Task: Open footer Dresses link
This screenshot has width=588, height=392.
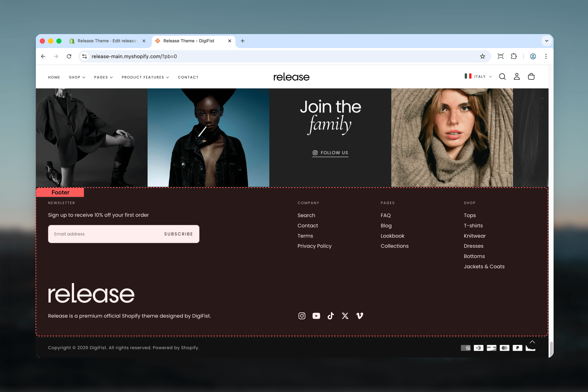Action: coord(474,246)
